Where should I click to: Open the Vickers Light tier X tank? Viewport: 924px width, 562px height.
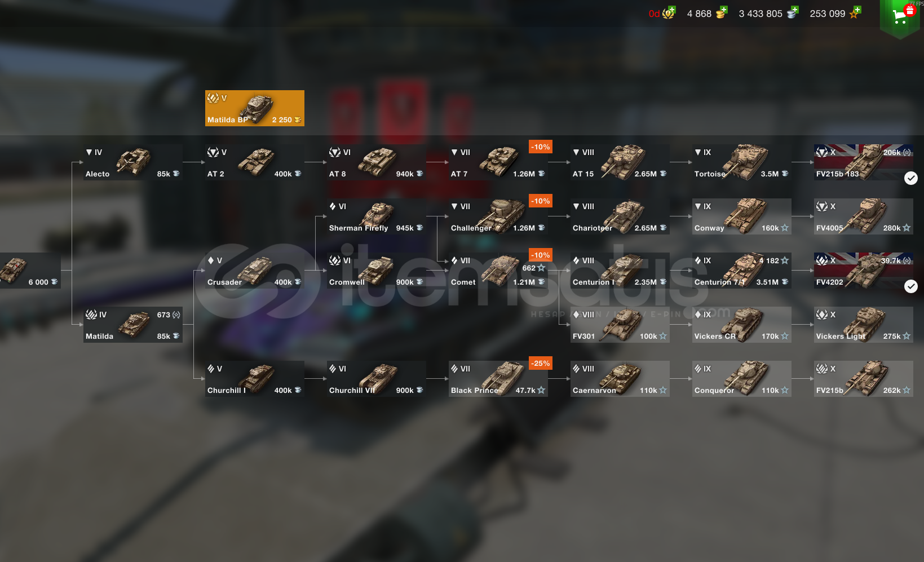[864, 325]
